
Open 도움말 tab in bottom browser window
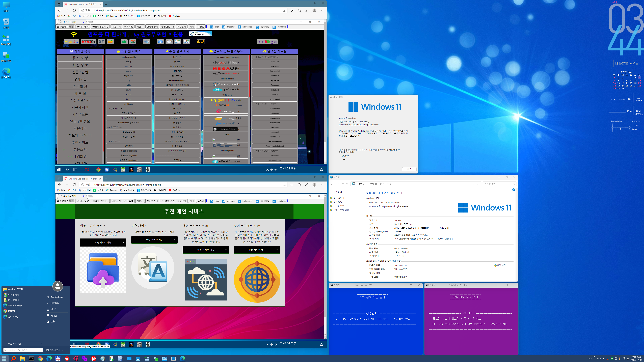pos(201,201)
